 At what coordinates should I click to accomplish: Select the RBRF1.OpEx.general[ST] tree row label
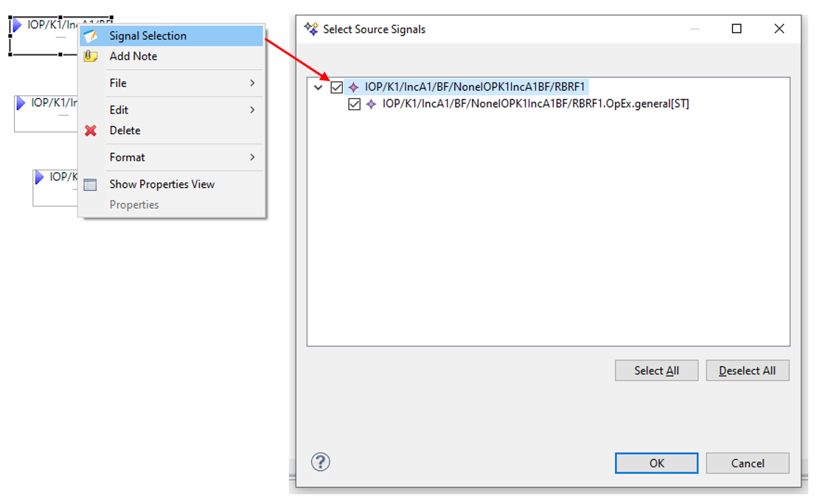[535, 105]
